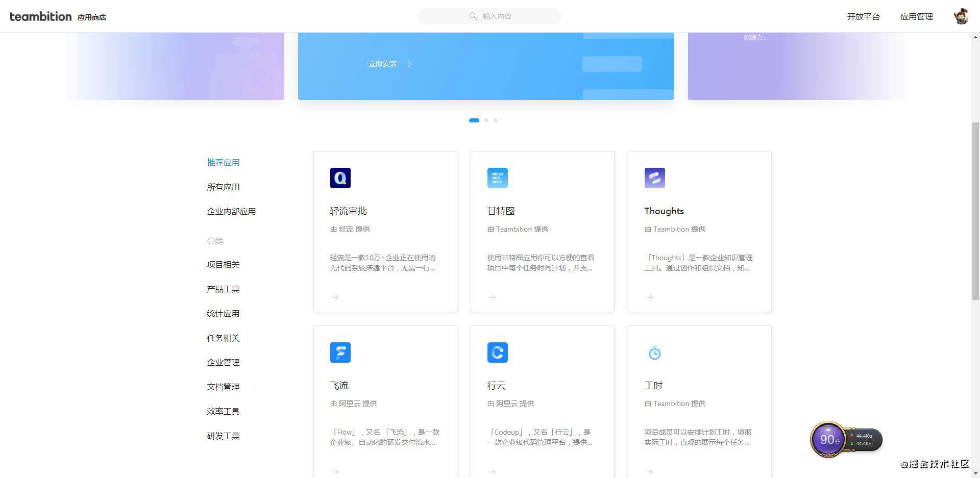
Task: Select the 文档管理 category
Action: coord(223,387)
